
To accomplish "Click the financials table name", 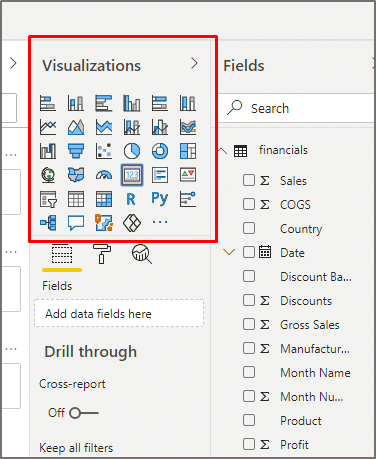I will [x=283, y=150].
